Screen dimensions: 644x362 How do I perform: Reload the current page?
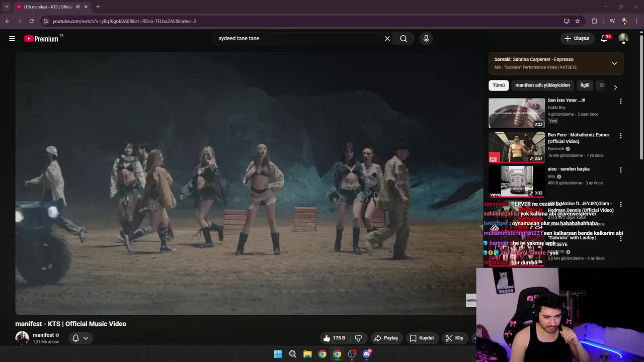tap(31, 21)
